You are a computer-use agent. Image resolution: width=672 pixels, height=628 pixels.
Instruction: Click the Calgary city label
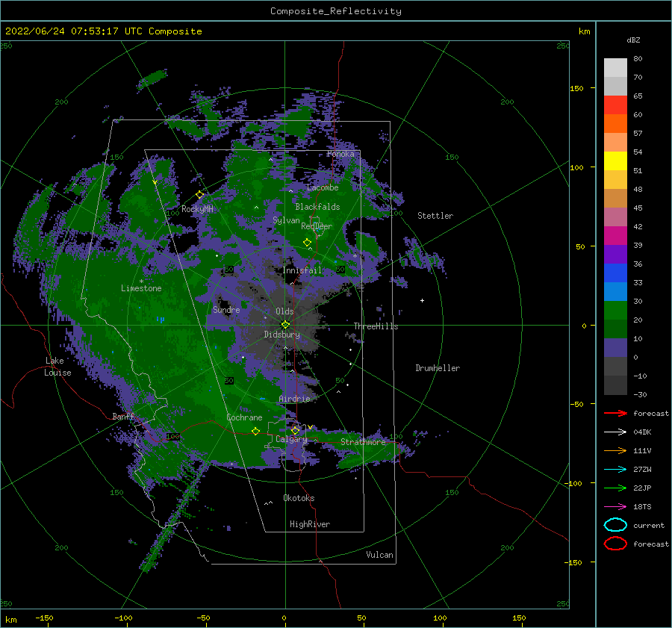tap(291, 439)
